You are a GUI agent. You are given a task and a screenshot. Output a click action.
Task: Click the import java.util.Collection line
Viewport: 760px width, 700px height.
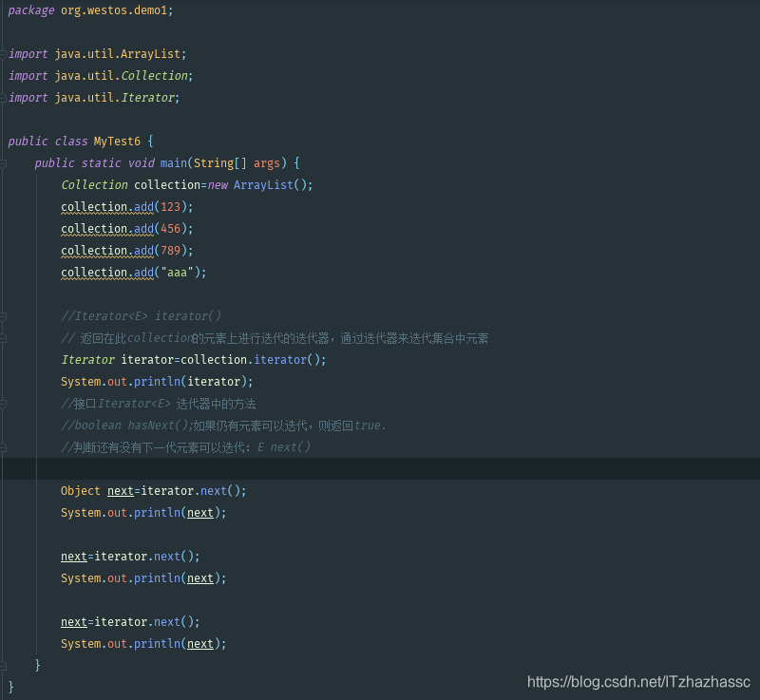[x=101, y=76]
